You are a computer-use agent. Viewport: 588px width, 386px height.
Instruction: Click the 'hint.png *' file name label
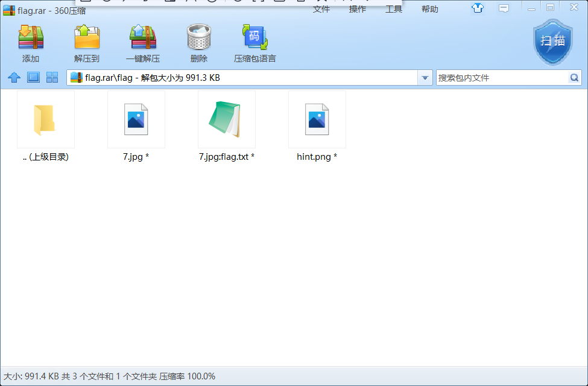pyautogui.click(x=317, y=157)
